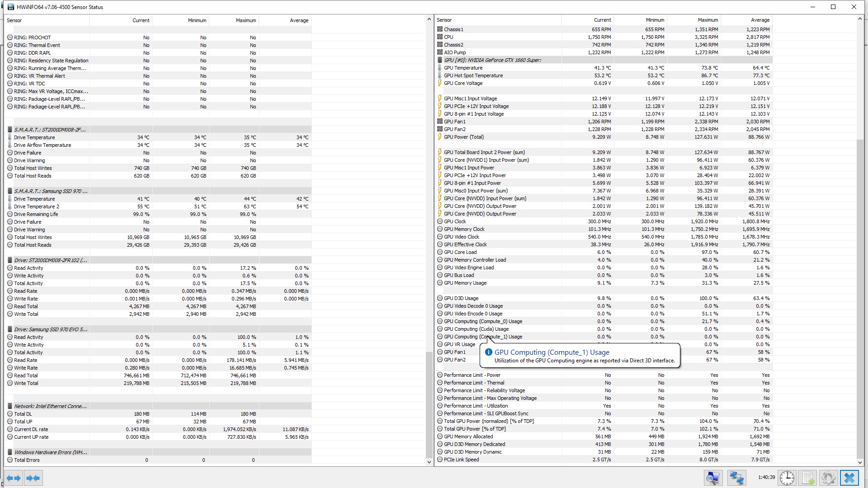
Task: Click the right pane Average column header
Action: [x=759, y=20]
